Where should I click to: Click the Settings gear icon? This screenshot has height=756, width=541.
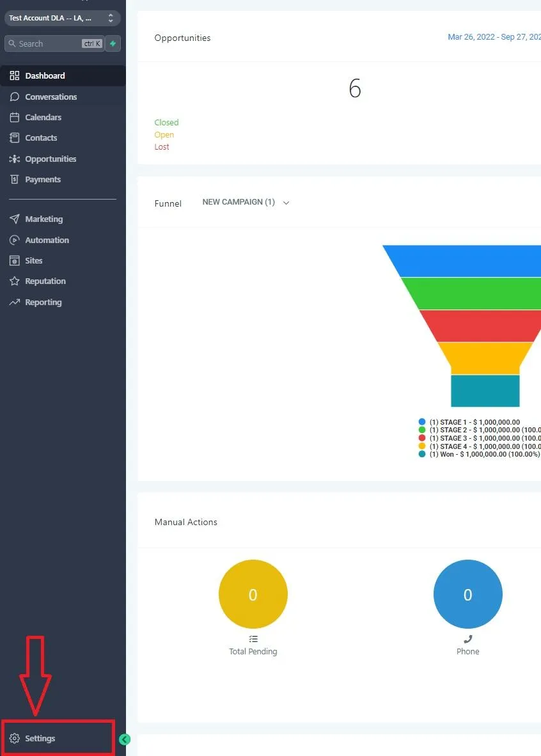point(15,738)
